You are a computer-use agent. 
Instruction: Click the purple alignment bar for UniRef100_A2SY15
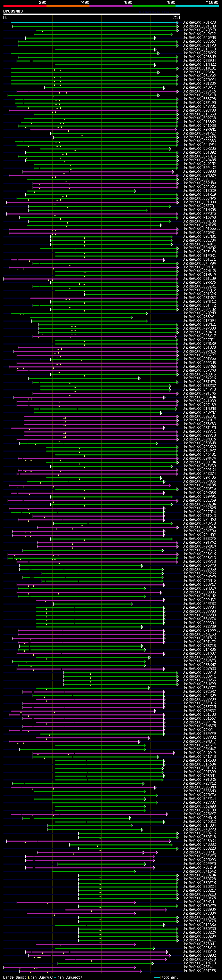[97, 91]
